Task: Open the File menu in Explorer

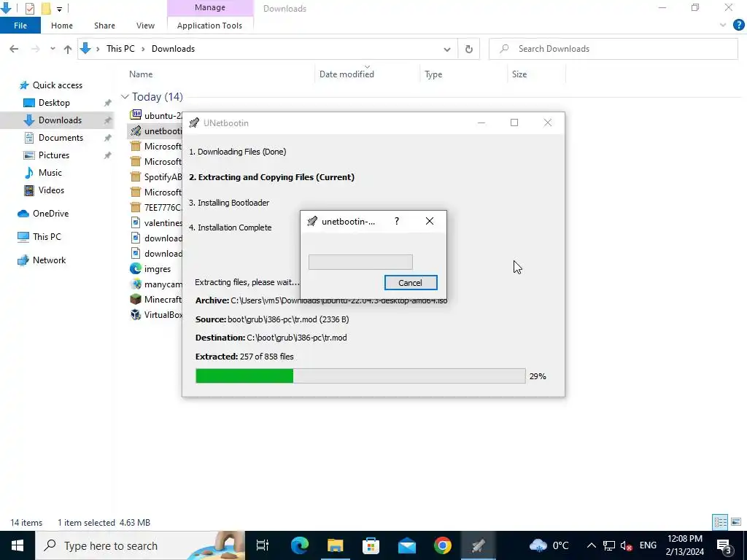Action: pos(20,26)
